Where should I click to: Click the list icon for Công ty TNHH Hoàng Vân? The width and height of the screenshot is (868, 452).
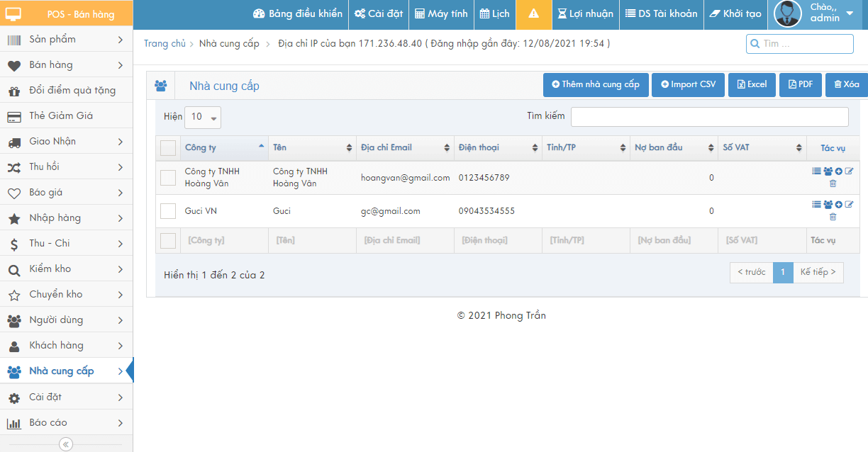point(816,171)
